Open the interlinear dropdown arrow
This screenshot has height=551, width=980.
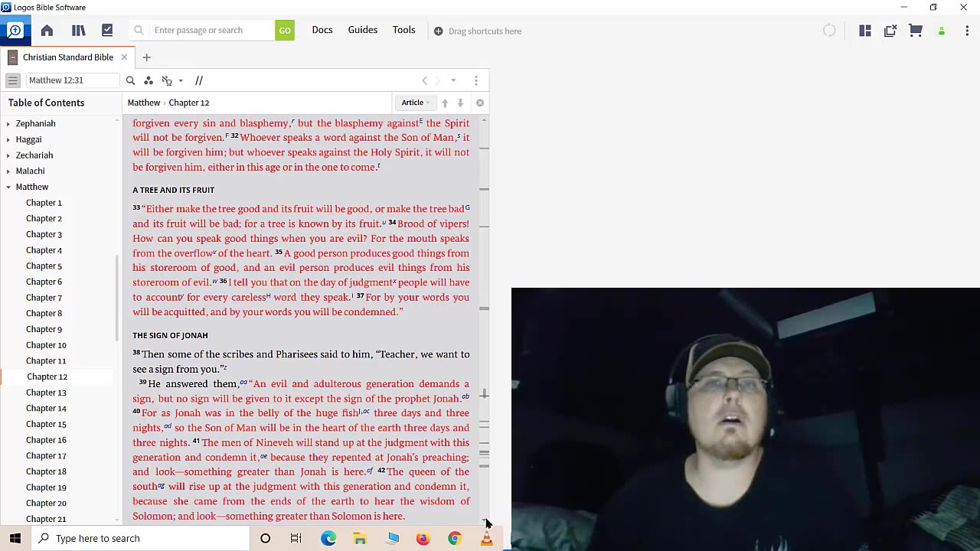pyautogui.click(x=181, y=80)
